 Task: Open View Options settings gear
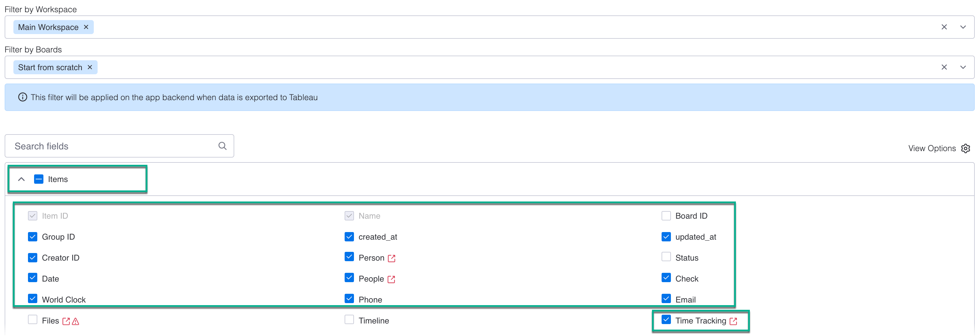click(x=966, y=148)
